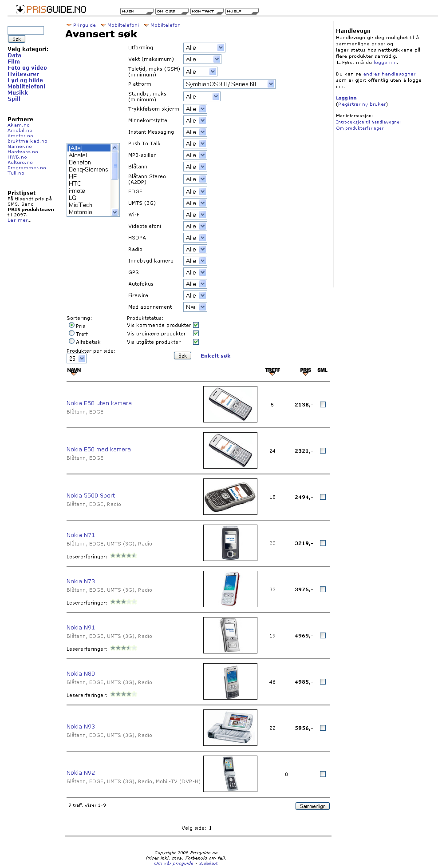Open Hardware.no partner link

pyautogui.click(x=23, y=152)
